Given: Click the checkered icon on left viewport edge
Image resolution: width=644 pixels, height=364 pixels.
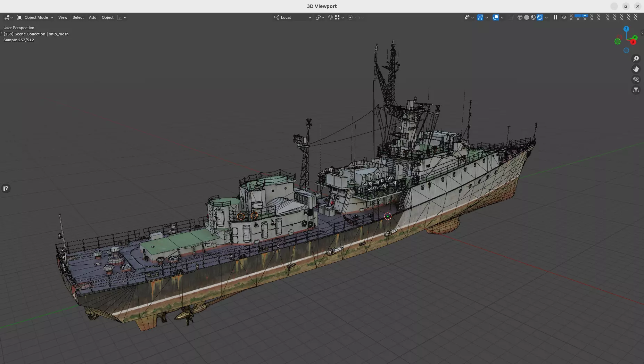Looking at the screenshot, I should pos(6,189).
